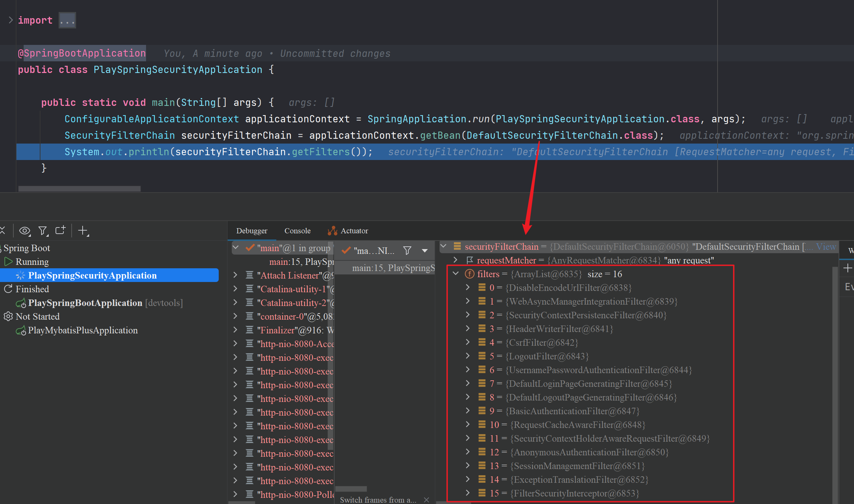Click the folded import ellipsis placeholder

pyautogui.click(x=67, y=21)
